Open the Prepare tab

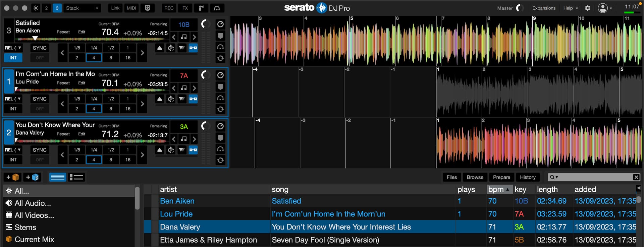(x=501, y=177)
